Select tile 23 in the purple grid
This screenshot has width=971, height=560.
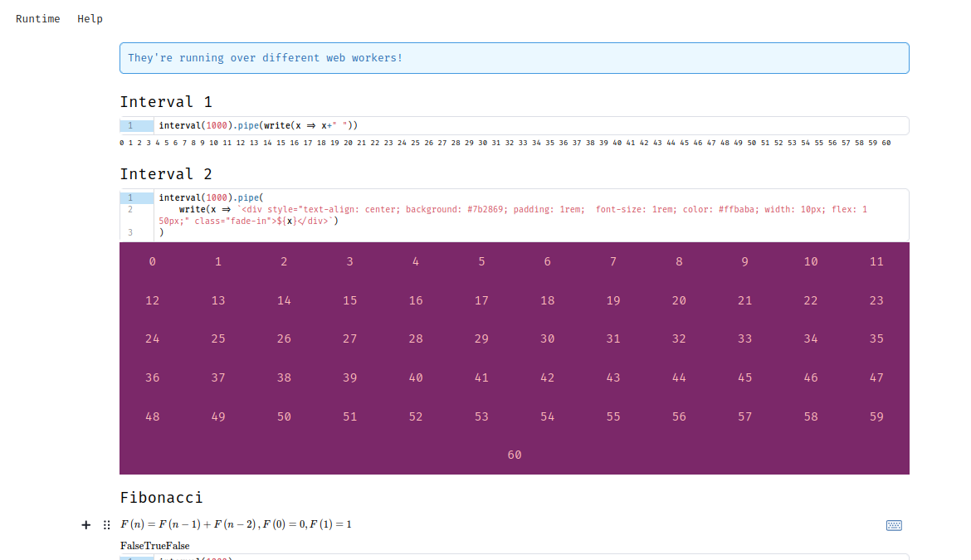point(876,300)
